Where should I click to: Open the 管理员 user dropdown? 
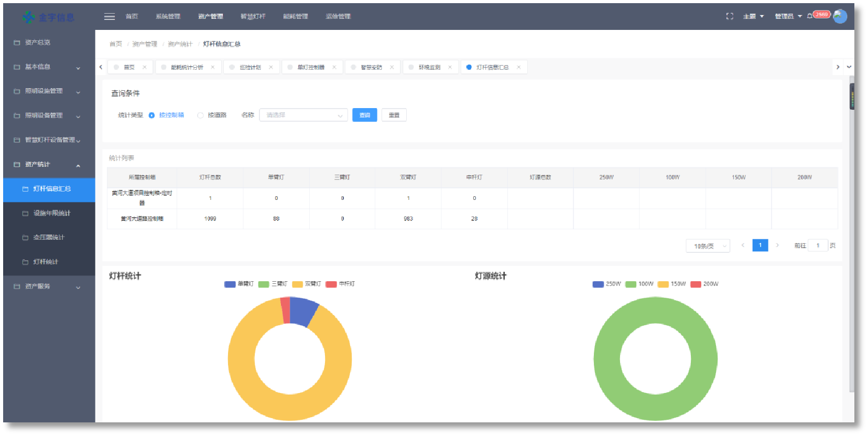point(788,16)
